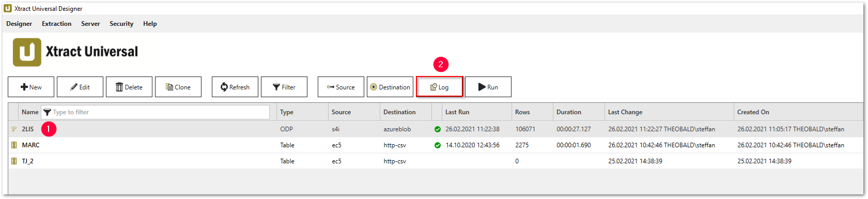The height and width of the screenshot is (199, 868).
Task: Click the Edit button with pencil icon
Action: tap(80, 87)
